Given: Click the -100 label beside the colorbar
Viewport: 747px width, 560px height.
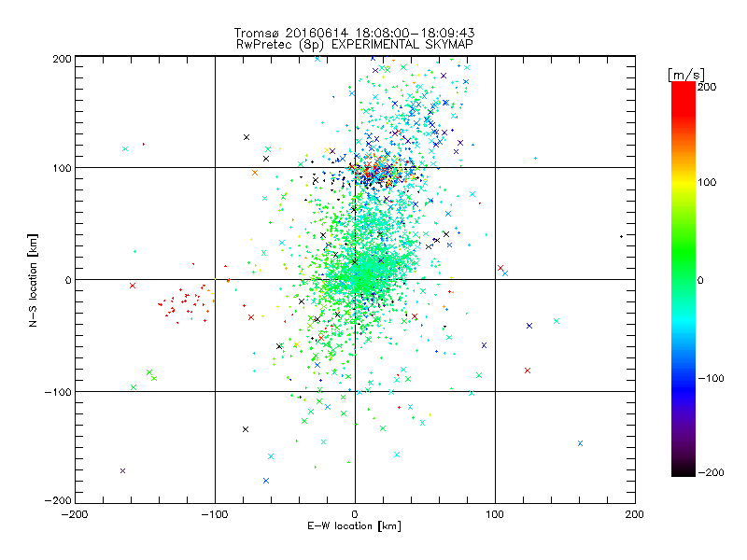Looking at the screenshot, I should 711,378.
